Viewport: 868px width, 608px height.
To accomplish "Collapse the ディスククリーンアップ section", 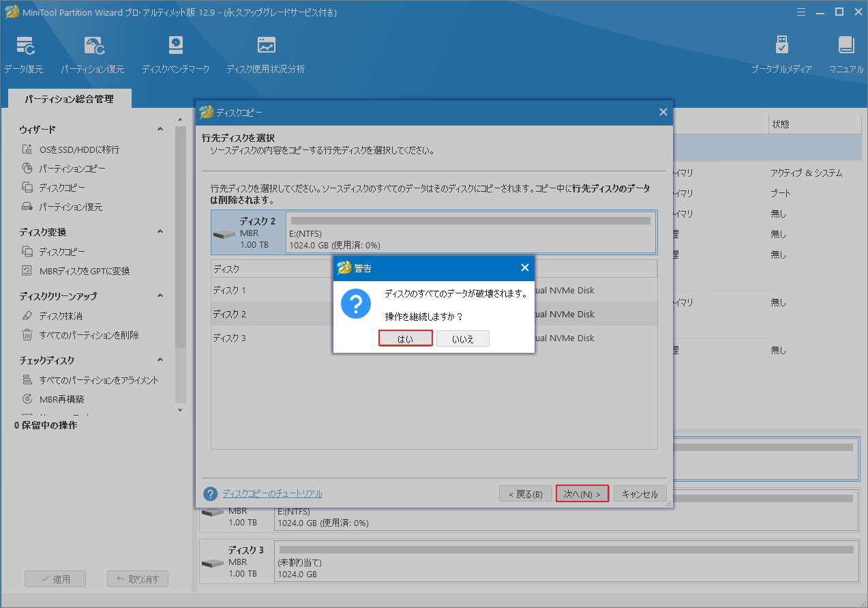I will (x=160, y=295).
